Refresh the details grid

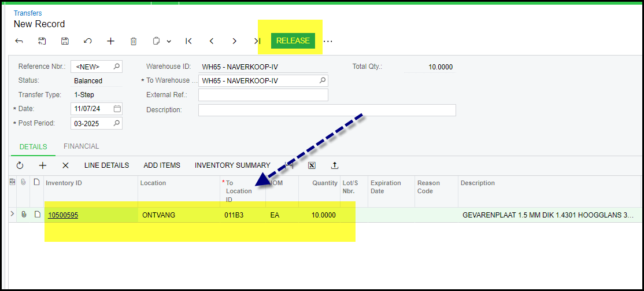[20, 165]
